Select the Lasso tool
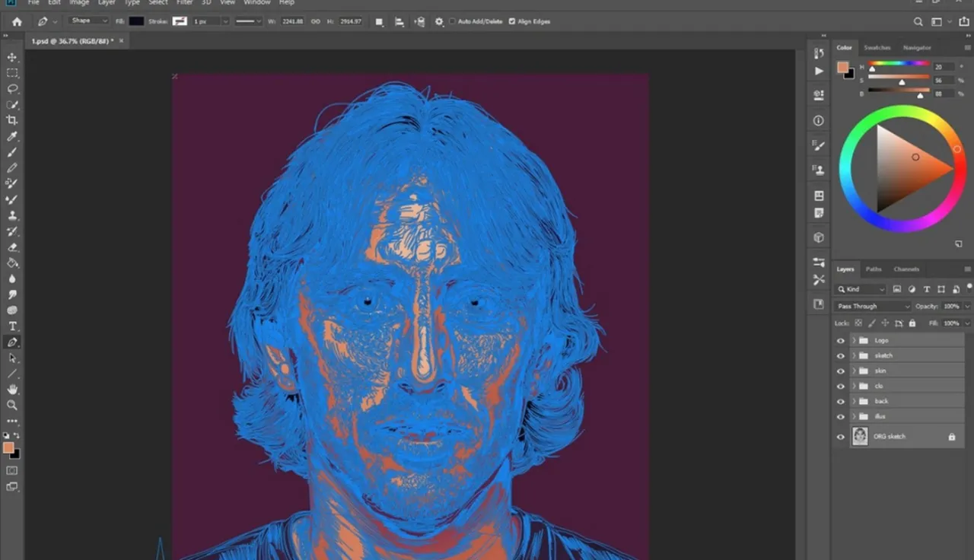Viewport: 974px width, 560px height. [x=12, y=89]
